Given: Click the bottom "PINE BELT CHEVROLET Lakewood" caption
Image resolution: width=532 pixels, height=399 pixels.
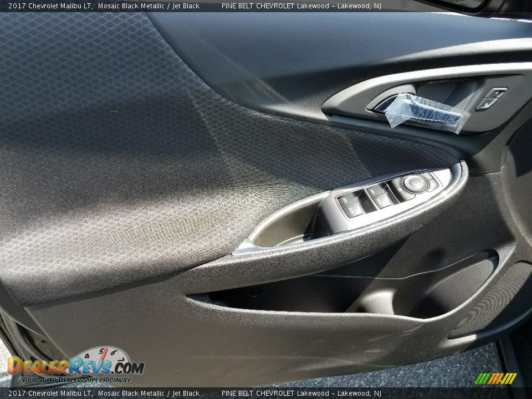Looking at the screenshot, I should tap(275, 393).
